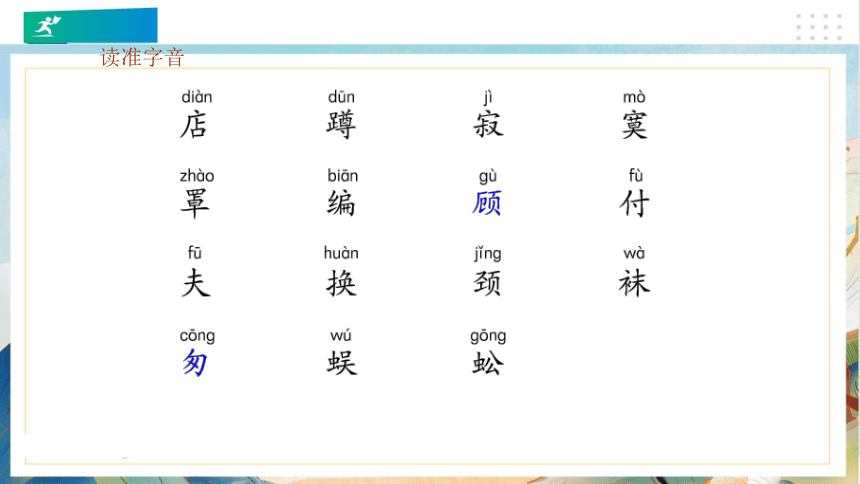Click the pinyin cōng

[x=197, y=336]
